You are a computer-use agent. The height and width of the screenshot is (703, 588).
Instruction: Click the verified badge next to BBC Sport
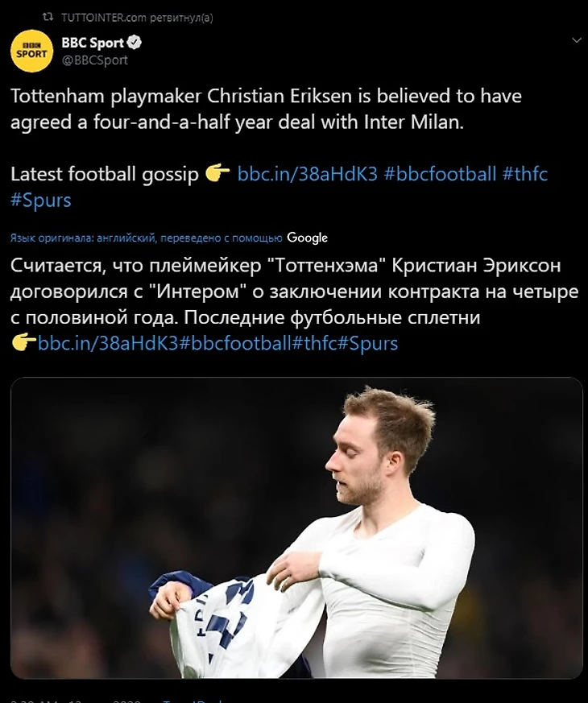[135, 43]
